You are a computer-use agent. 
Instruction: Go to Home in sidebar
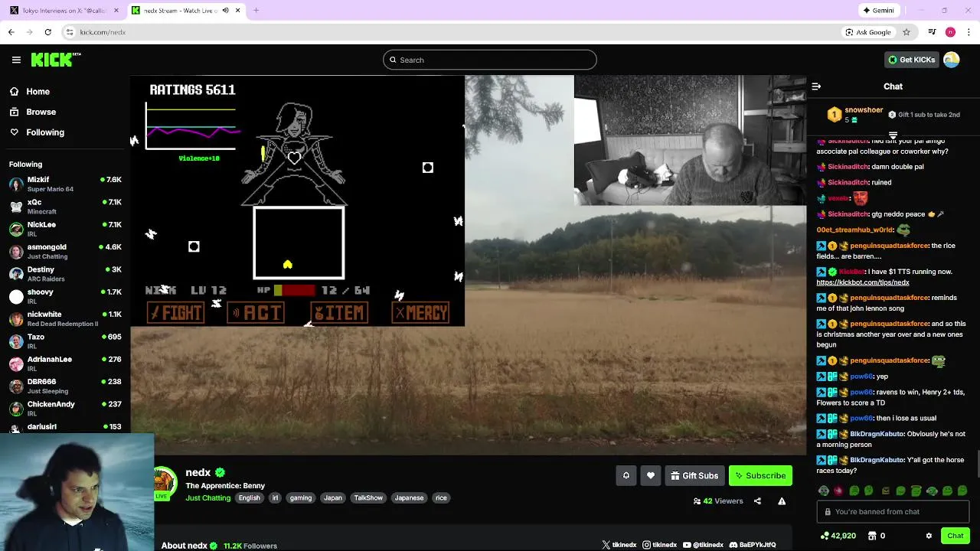pyautogui.click(x=38, y=91)
